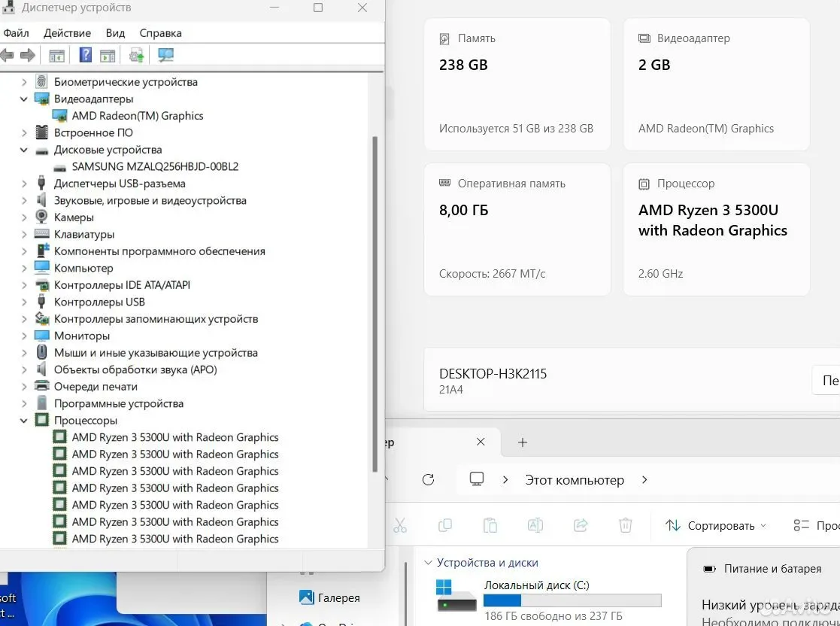
Task: Click the Биометрические устройства fingerprint icon
Action: 42,81
